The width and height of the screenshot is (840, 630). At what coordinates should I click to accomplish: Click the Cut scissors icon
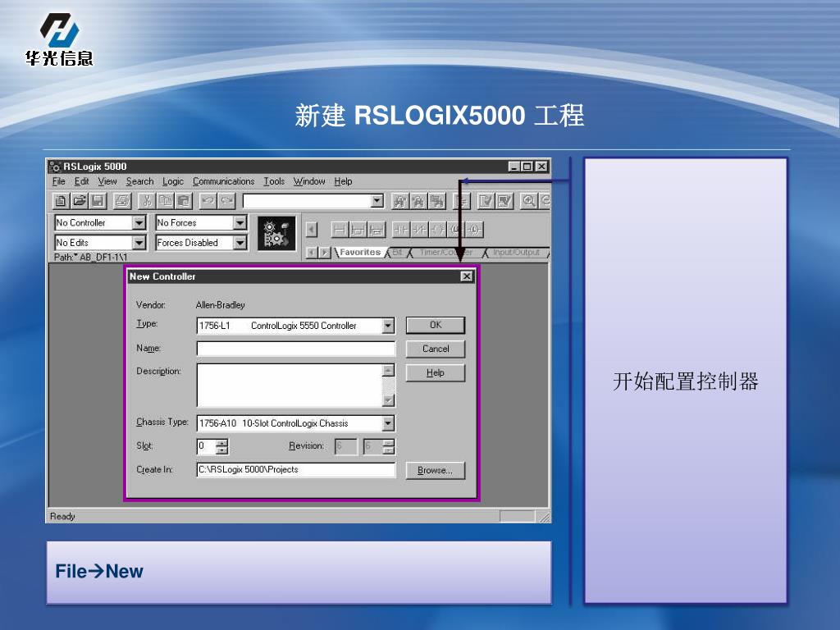[x=146, y=201]
